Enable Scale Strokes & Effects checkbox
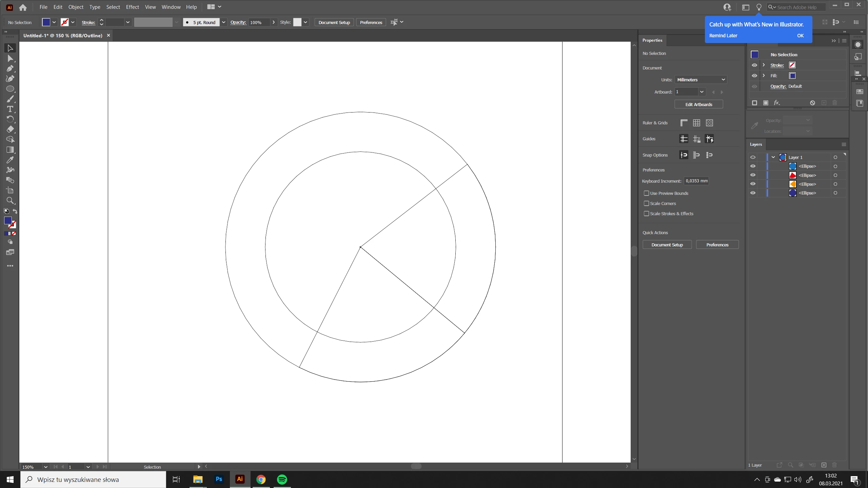Screen dimensions: 868x488 tap(646, 213)
